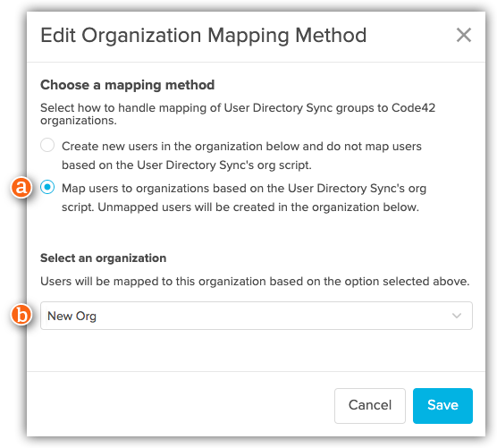
Task: Save the organization mapping method
Action: [442, 405]
